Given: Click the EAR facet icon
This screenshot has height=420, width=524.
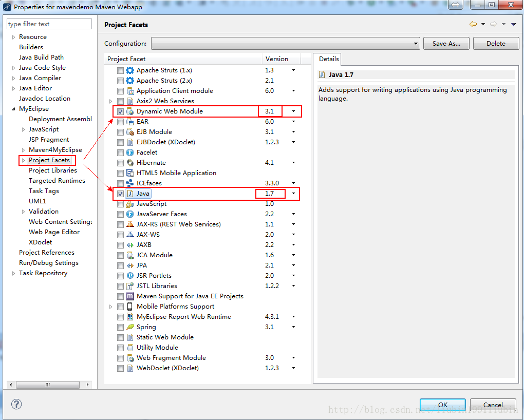Looking at the screenshot, I should [130, 122].
